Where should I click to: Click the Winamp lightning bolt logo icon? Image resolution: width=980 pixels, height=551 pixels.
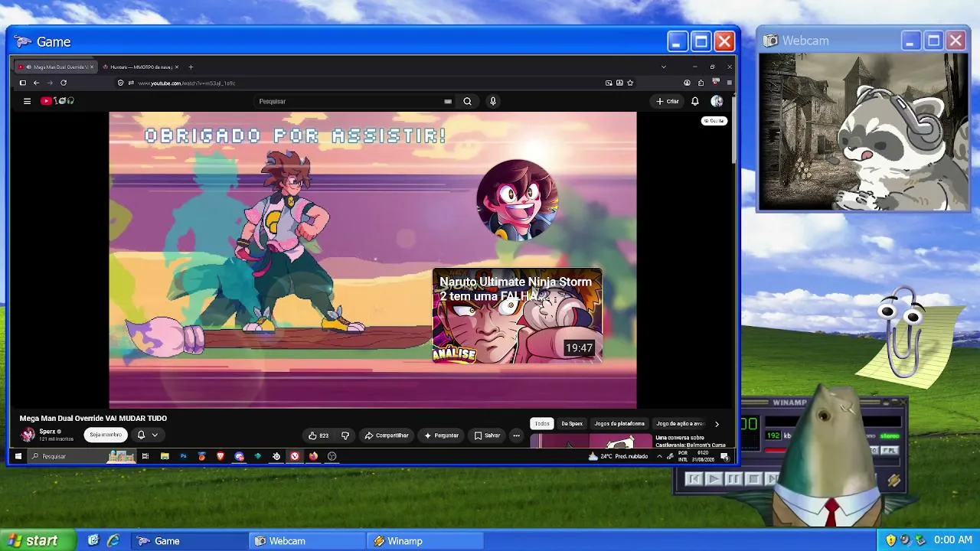coord(893,481)
